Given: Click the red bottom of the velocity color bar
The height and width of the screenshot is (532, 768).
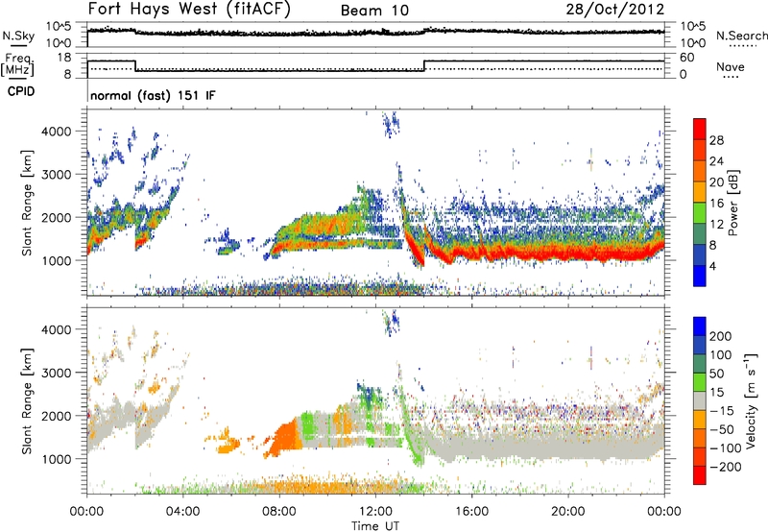Looking at the screenshot, I should (700, 475).
